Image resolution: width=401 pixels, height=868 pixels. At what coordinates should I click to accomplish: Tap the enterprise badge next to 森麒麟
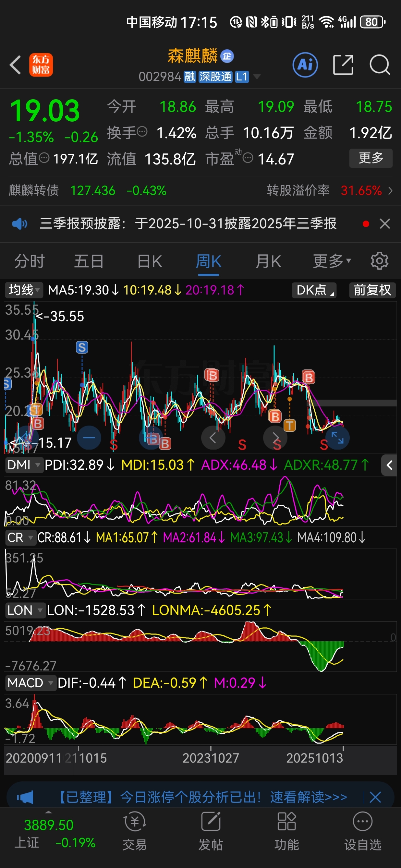tap(227, 56)
